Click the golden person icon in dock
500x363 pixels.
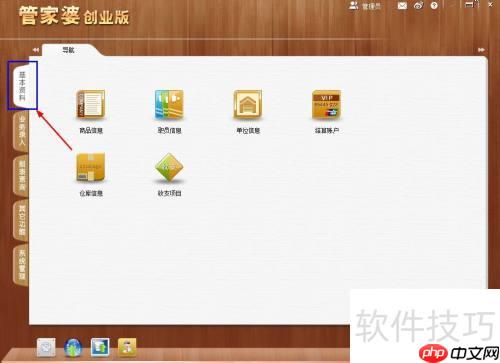pyautogui.click(x=127, y=347)
